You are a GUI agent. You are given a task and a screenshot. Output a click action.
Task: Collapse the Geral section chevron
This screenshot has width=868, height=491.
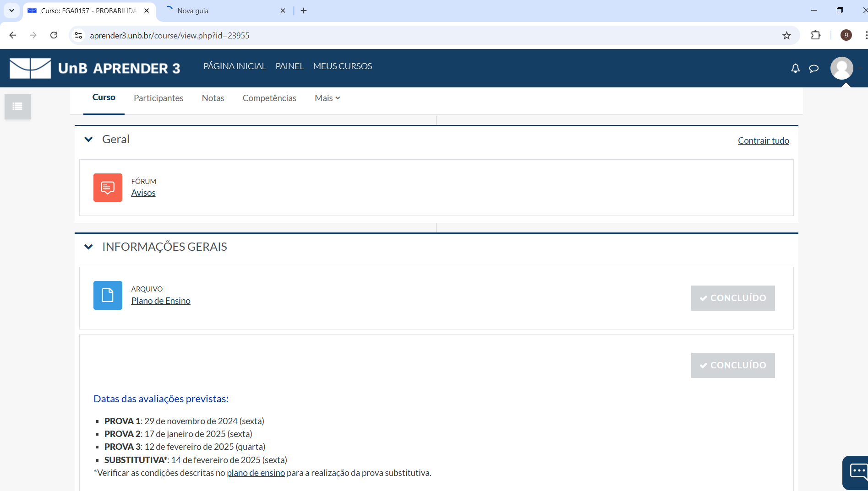(88, 139)
